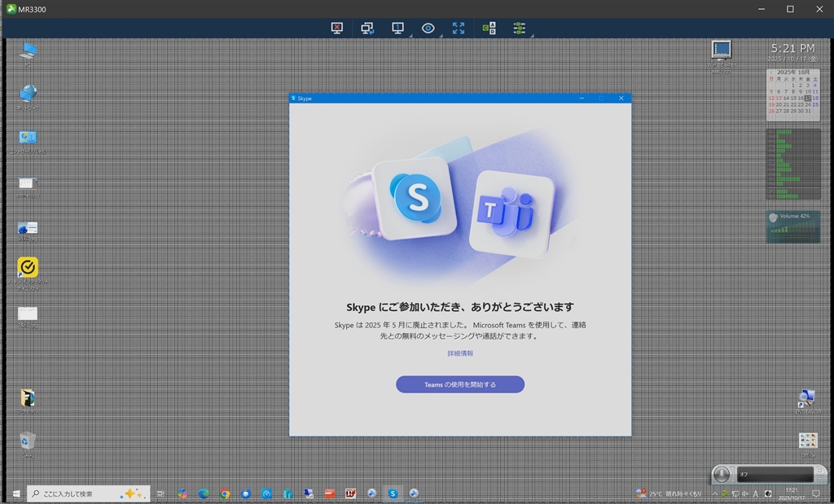The height and width of the screenshot is (504, 834).
Task: Launch Microsoft Edge from the remote taskbar
Action: [204, 493]
